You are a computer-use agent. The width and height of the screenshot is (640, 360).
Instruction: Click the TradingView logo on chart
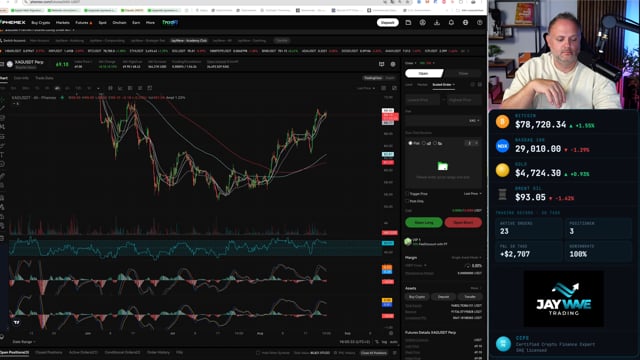pos(16,322)
